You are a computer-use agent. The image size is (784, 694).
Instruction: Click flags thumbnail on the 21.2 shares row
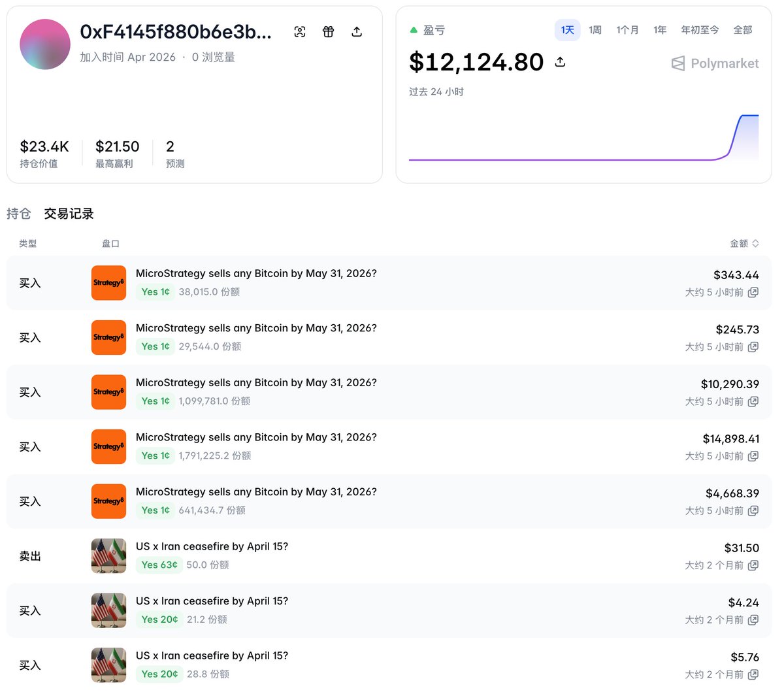tap(108, 610)
